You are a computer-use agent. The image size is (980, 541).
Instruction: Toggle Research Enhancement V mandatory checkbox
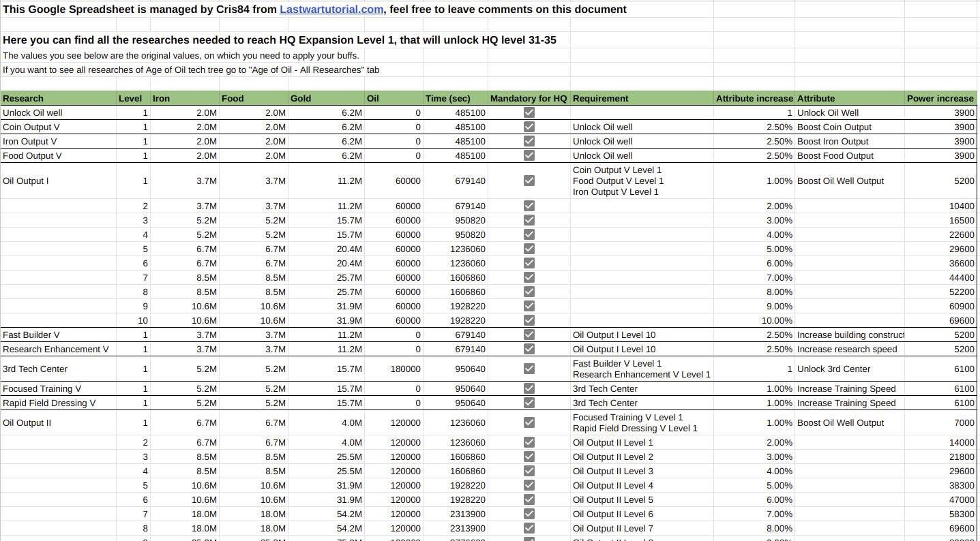[x=529, y=349]
